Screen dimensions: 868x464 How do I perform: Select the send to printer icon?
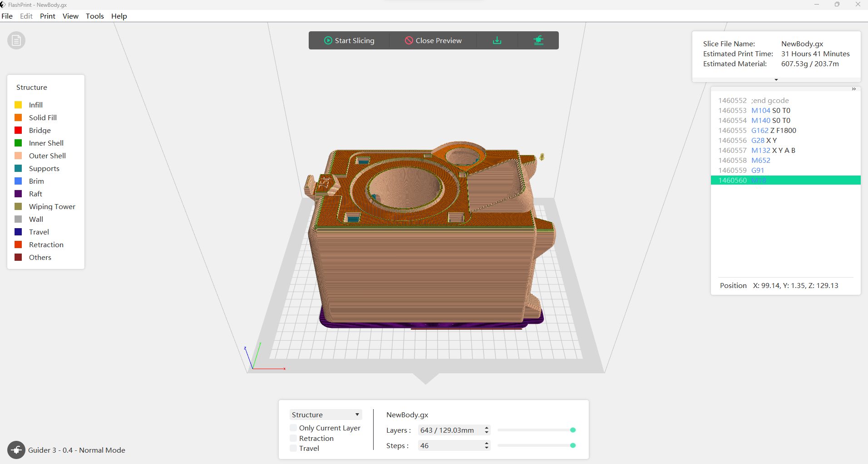(x=539, y=40)
